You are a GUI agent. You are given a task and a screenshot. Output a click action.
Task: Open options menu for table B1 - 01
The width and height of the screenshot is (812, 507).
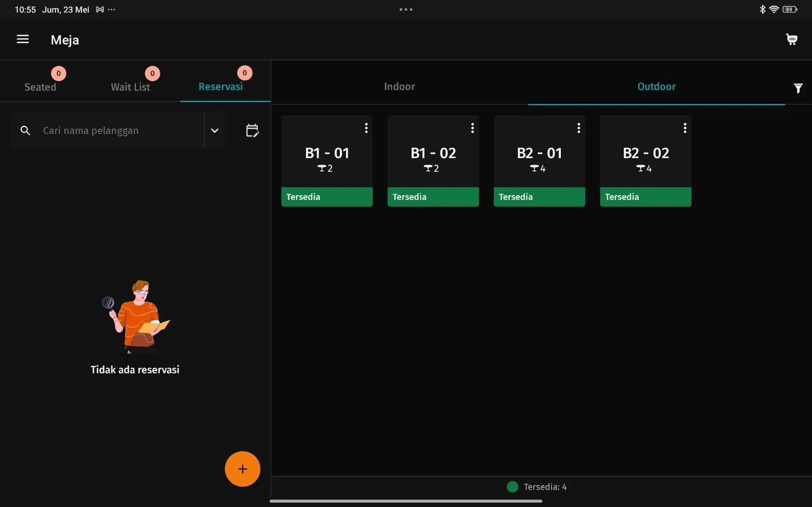[366, 128]
